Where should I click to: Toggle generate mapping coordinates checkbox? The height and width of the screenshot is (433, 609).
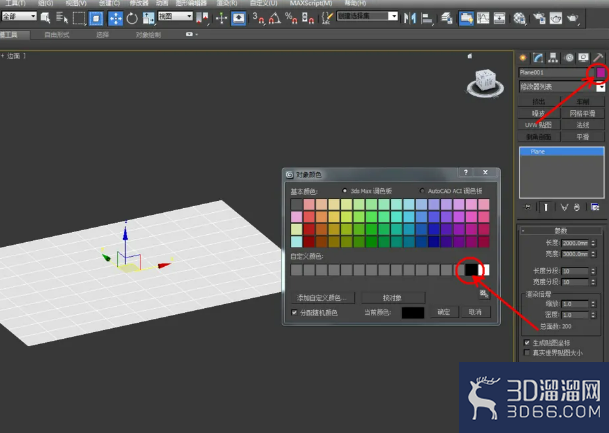point(527,343)
